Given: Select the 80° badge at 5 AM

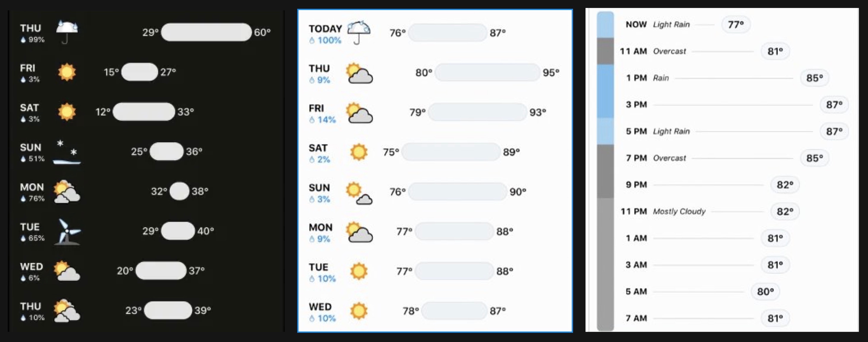Looking at the screenshot, I should [x=765, y=291].
